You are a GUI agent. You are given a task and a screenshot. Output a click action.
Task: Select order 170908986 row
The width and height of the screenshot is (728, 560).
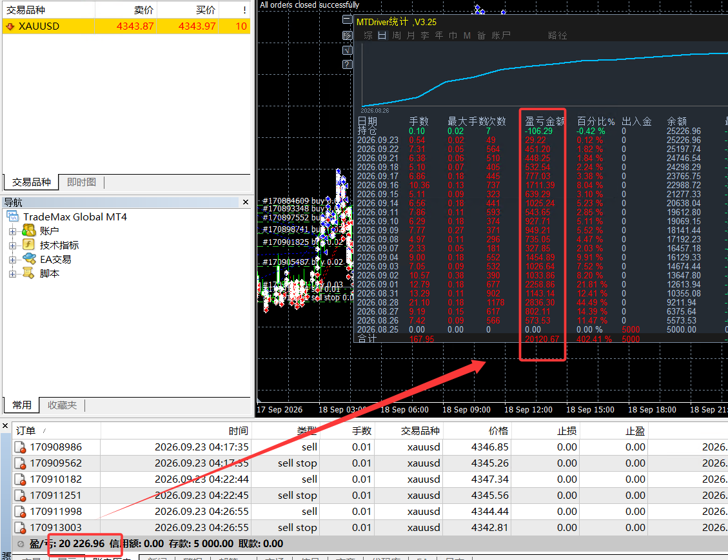370,447
